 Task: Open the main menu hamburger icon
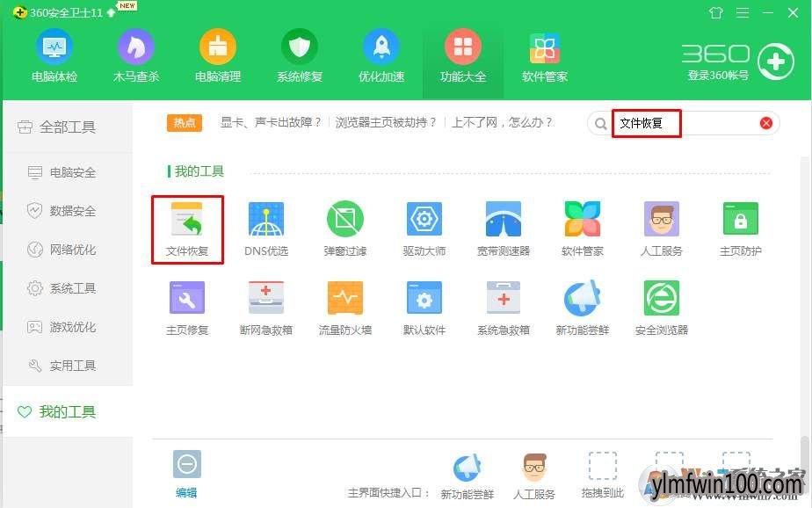tap(743, 12)
